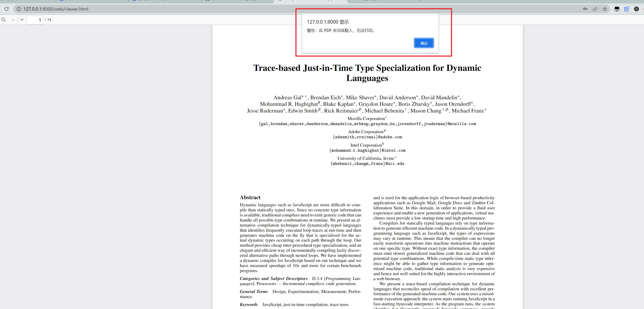The image size is (644, 309).
Task: Click the share icon in the toolbar
Action: pos(595,9)
